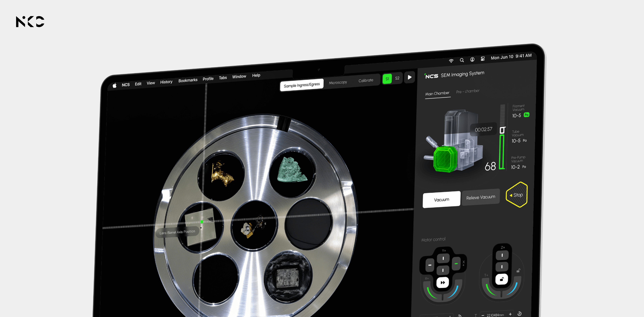The image size is (644, 317).
Task: Click the green X+ motor button
Action: coord(456,264)
